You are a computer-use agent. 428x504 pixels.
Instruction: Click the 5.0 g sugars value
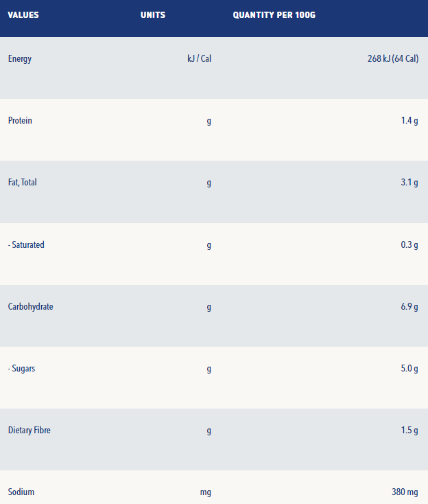[x=409, y=368]
